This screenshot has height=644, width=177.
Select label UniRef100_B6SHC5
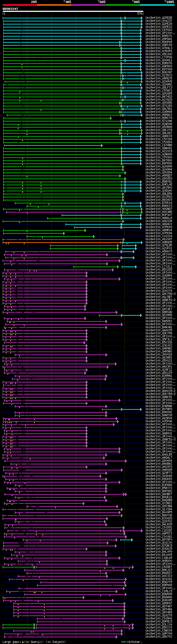(159, 200)
